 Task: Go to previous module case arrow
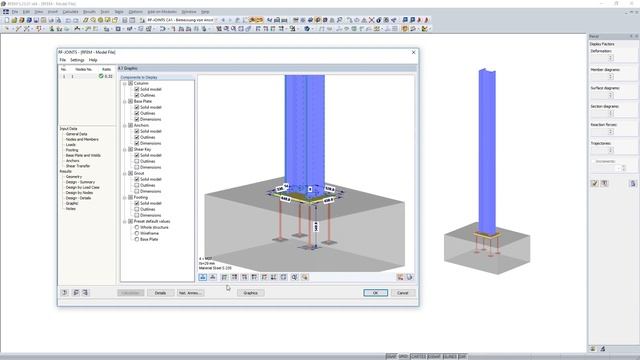[x=223, y=20]
